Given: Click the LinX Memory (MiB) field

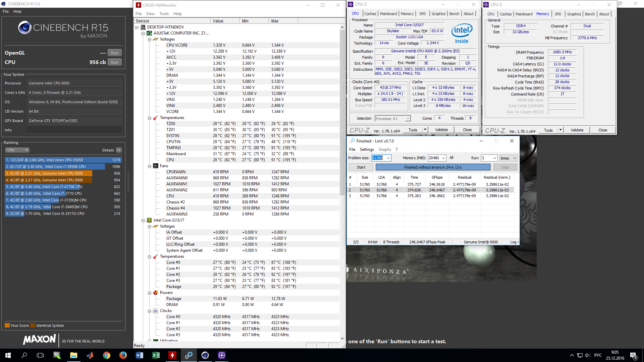Looking at the screenshot, I should [434, 158].
